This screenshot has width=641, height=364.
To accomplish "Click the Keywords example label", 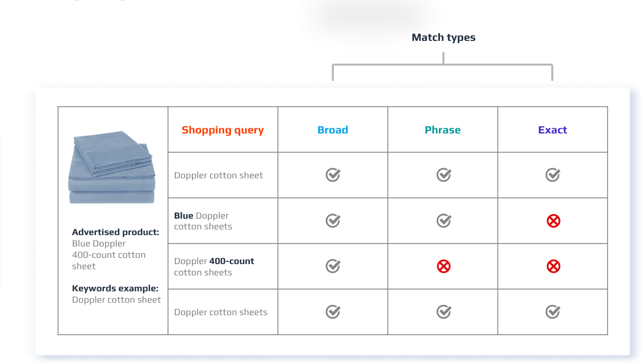I will (115, 288).
